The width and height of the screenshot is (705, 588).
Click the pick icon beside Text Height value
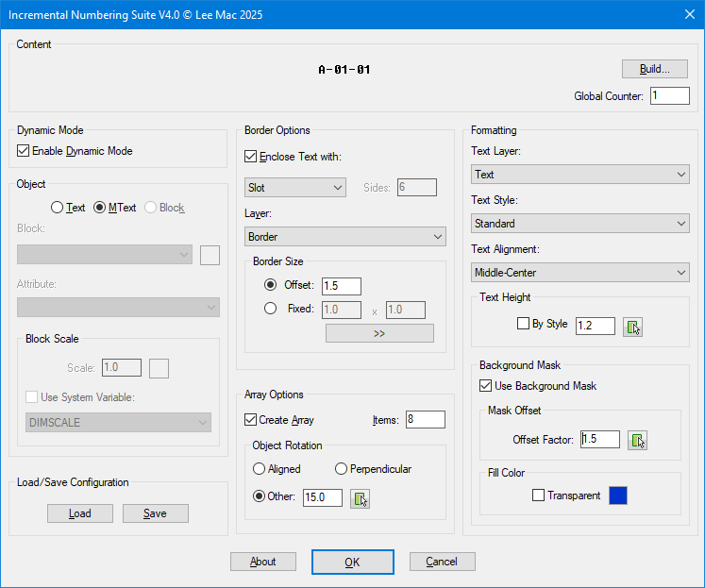(x=633, y=327)
